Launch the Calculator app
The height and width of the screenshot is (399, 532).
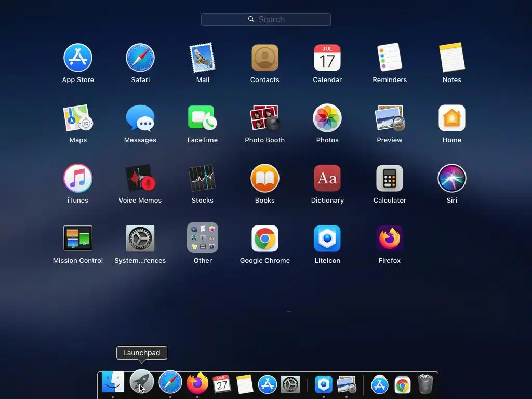point(390,178)
